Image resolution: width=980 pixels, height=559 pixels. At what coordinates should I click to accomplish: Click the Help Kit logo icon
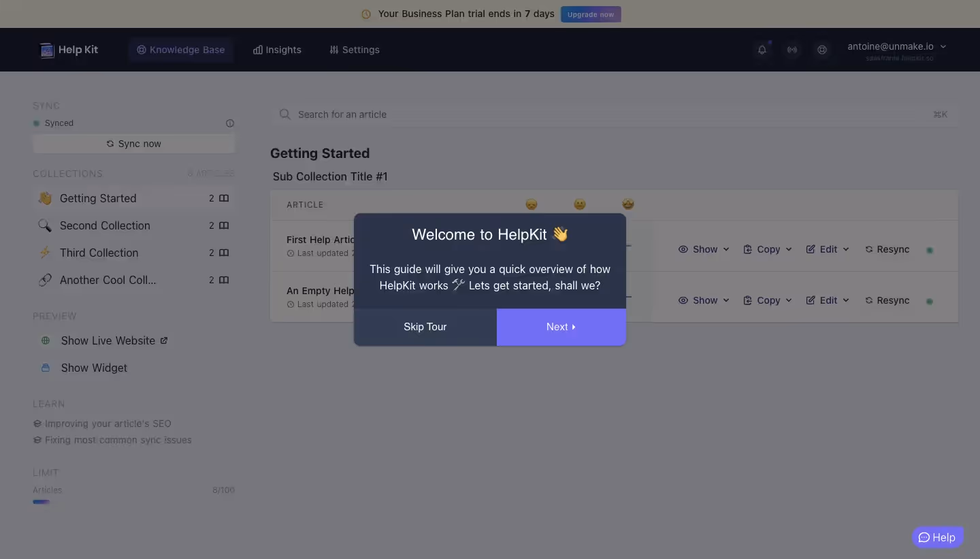click(46, 50)
